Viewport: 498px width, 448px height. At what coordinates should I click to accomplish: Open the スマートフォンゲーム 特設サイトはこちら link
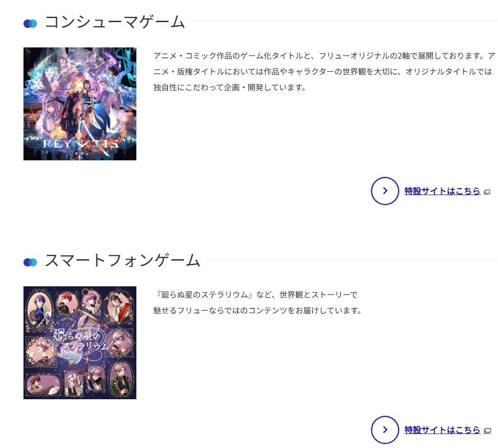pyautogui.click(x=442, y=430)
